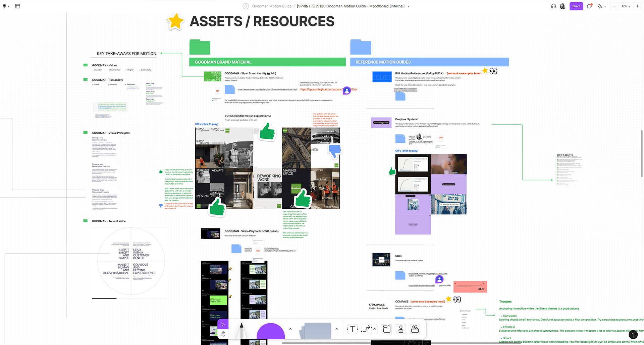Click the thumbs-down sticker on the YONDER grid
The image size is (644, 345).
(x=335, y=151)
